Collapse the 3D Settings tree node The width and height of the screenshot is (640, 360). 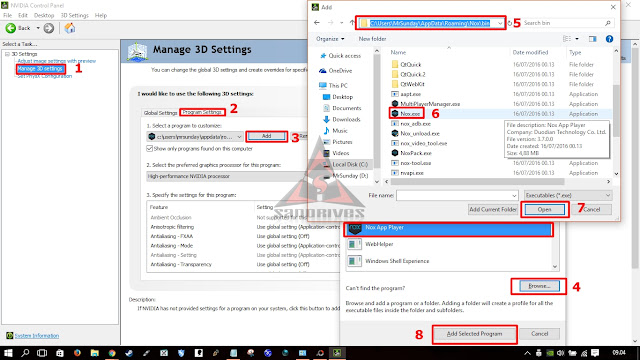[x=7, y=54]
